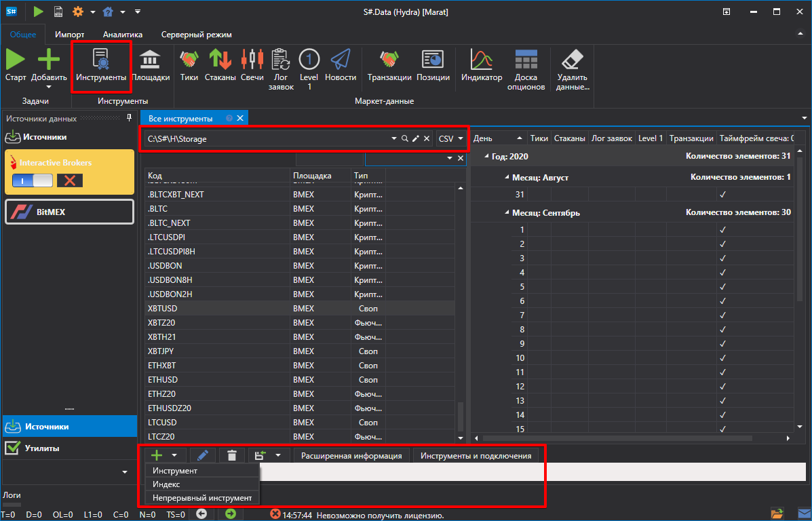812x521 pixels.
Task: Open the Инструменты ribbon icon
Action: 101,65
